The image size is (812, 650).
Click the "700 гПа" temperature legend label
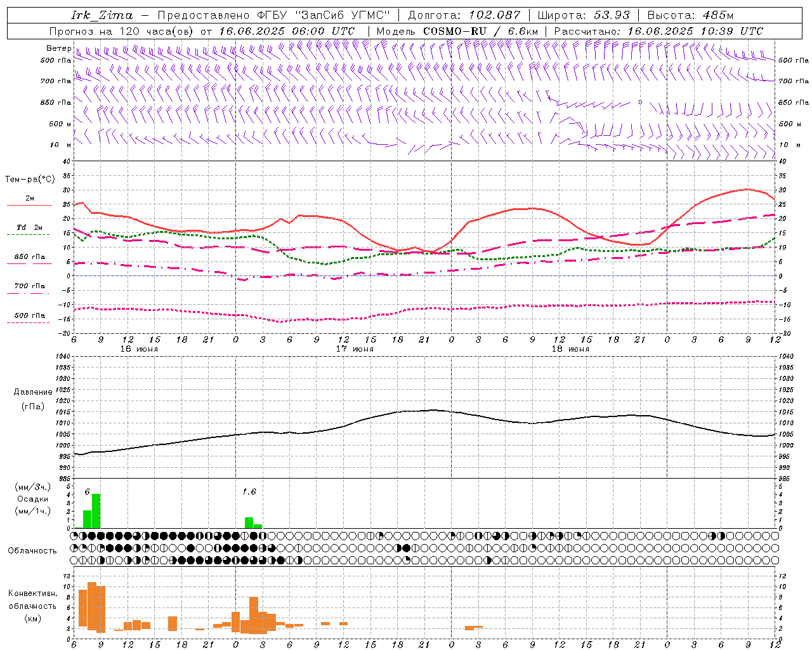(30, 286)
